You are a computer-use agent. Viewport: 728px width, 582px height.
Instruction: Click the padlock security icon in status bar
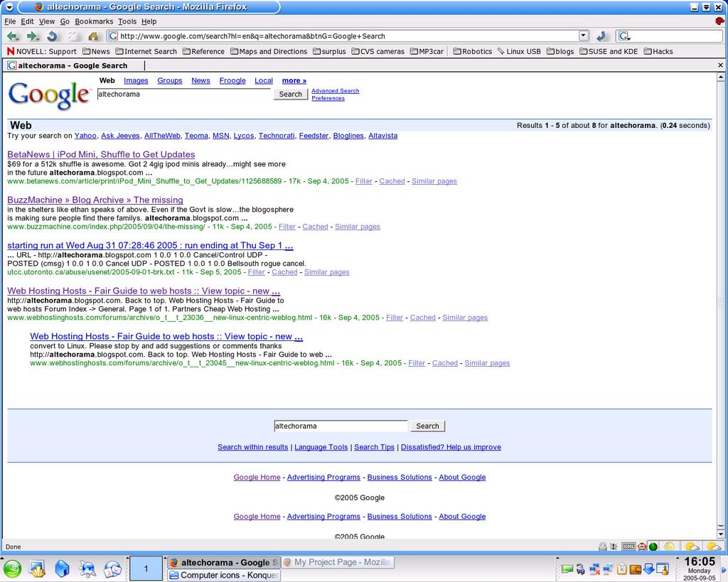point(603,546)
